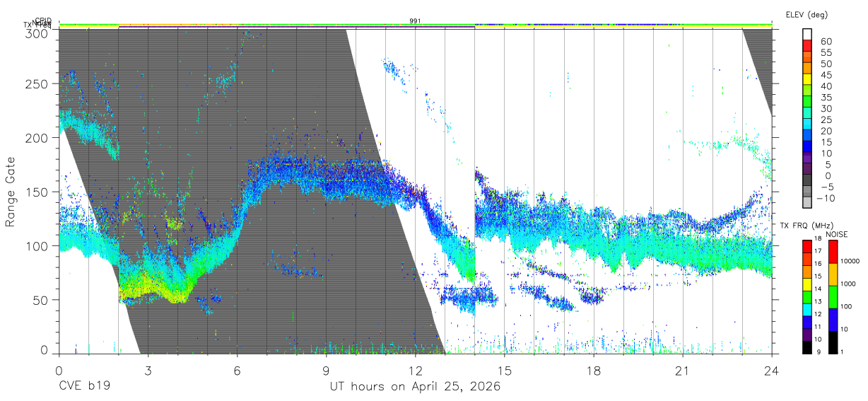This screenshot has width=868, height=401.
Task: Click the red 17–18 MHz segment of TX FRQ bar
Action: point(807,246)
